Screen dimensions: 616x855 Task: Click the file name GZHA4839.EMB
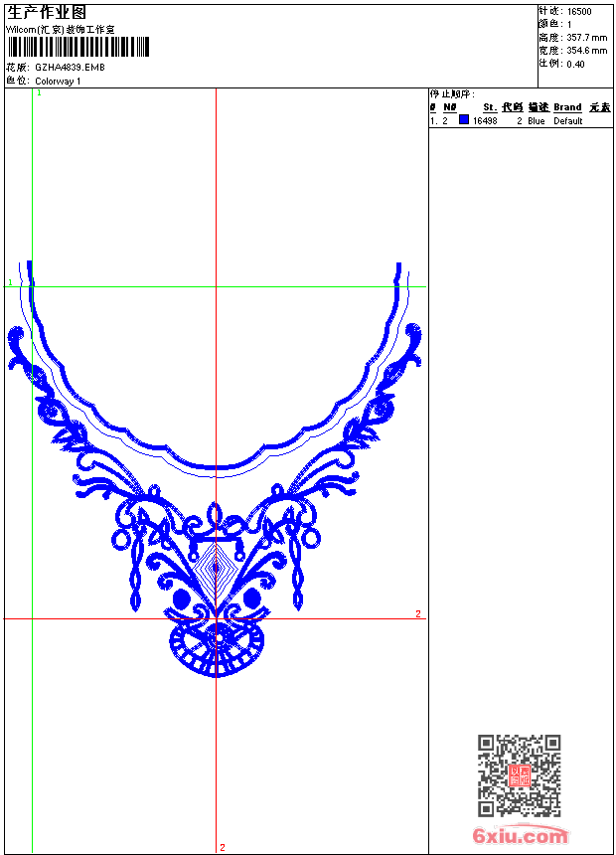click(x=70, y=68)
